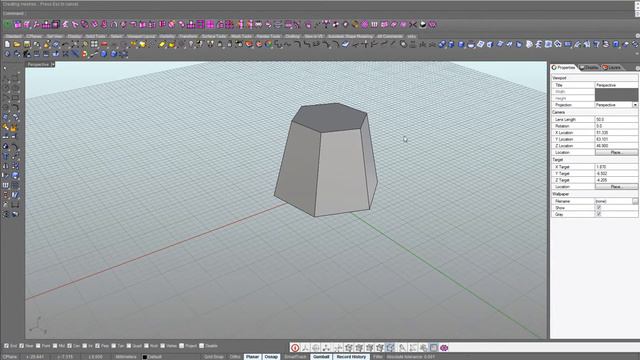Select the arrow pointer tool in left sidebar
The height and width of the screenshot is (360, 640).
pos(5,69)
